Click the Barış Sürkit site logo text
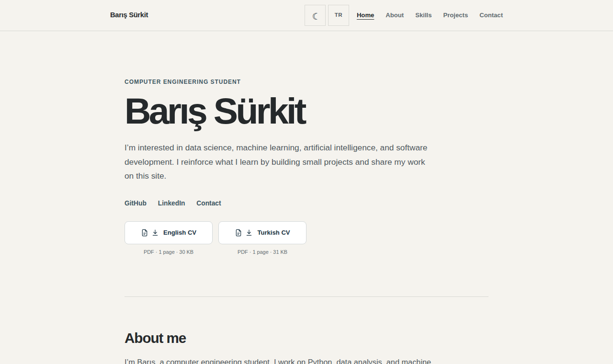This screenshot has height=364, width=613. (x=129, y=15)
